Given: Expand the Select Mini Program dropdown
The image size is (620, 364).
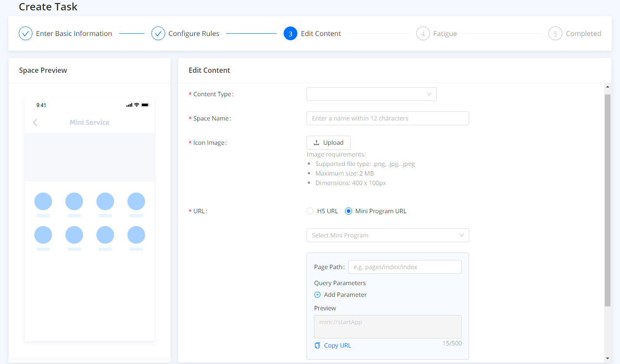Looking at the screenshot, I should pyautogui.click(x=387, y=235).
